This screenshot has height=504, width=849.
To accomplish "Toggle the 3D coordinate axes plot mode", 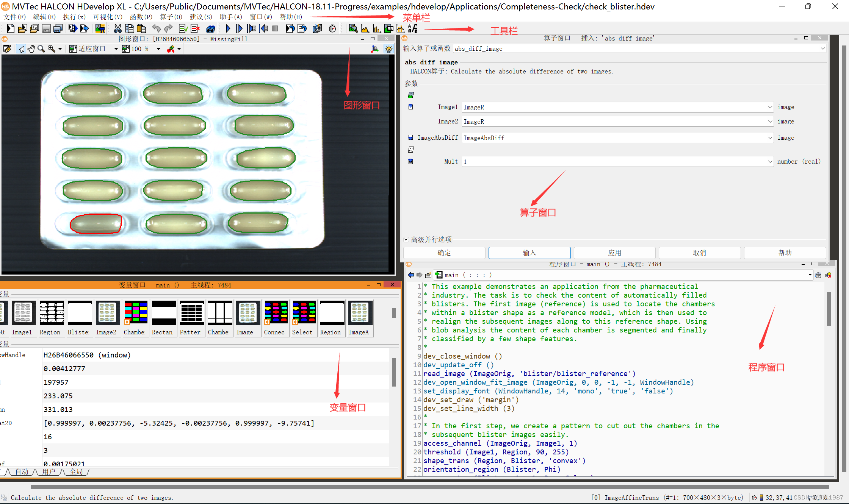I will click(x=374, y=49).
